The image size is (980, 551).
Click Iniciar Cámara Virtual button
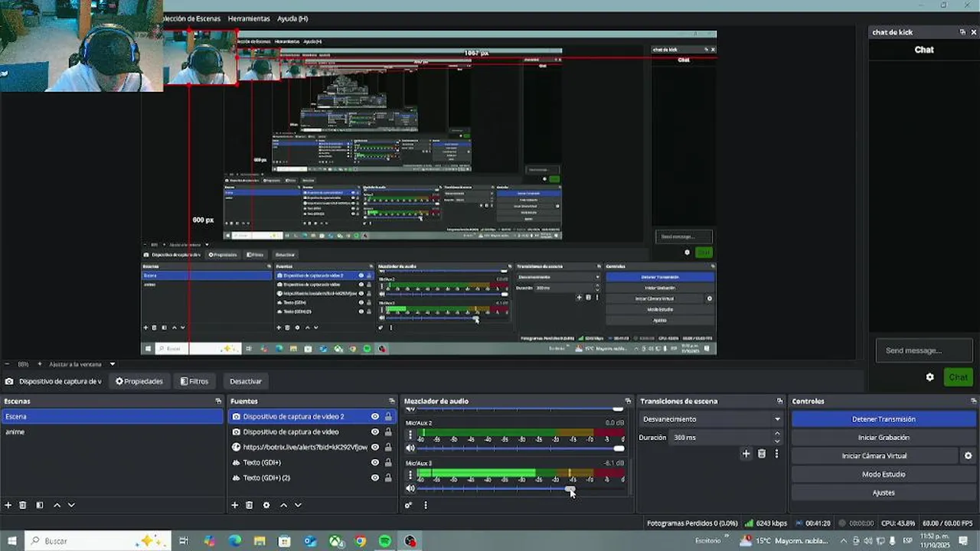pyautogui.click(x=874, y=456)
